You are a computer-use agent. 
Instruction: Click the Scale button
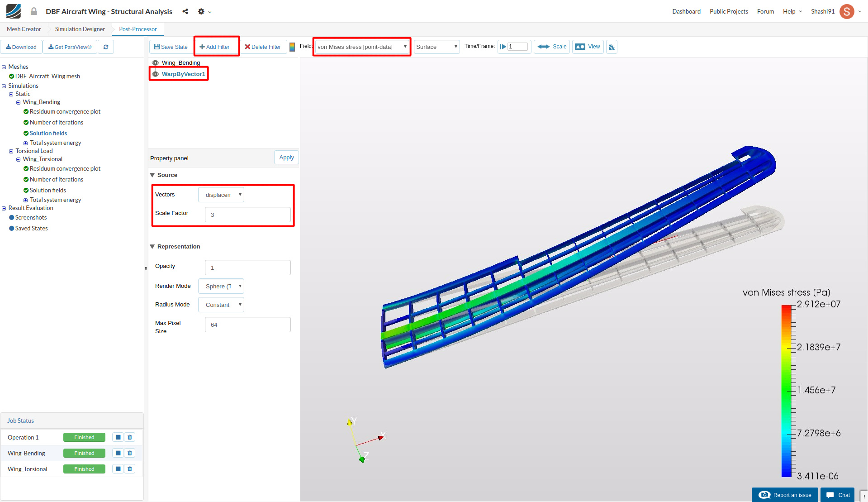[552, 47]
